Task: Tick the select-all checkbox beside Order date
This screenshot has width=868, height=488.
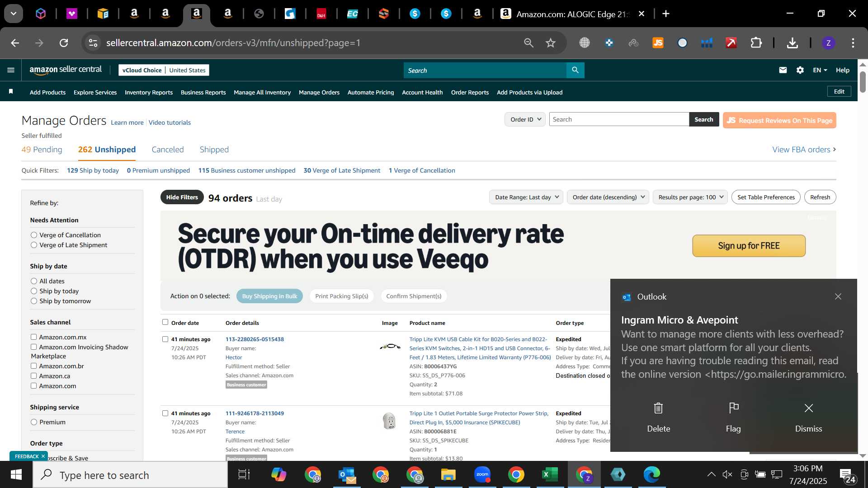Action: coord(165,322)
